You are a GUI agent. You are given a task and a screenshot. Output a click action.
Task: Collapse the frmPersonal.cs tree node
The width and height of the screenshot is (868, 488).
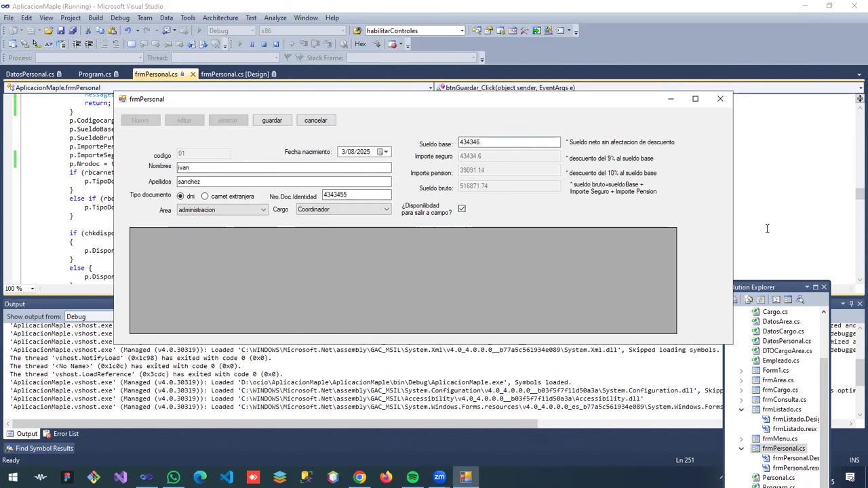click(741, 449)
